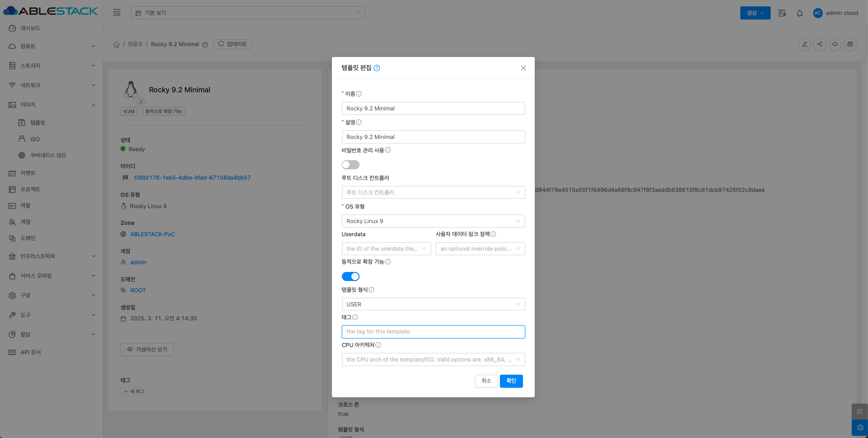Image resolution: width=868 pixels, height=438 pixels.
Task: Click the barcode icon beside the template ID
Action: pyautogui.click(x=125, y=178)
